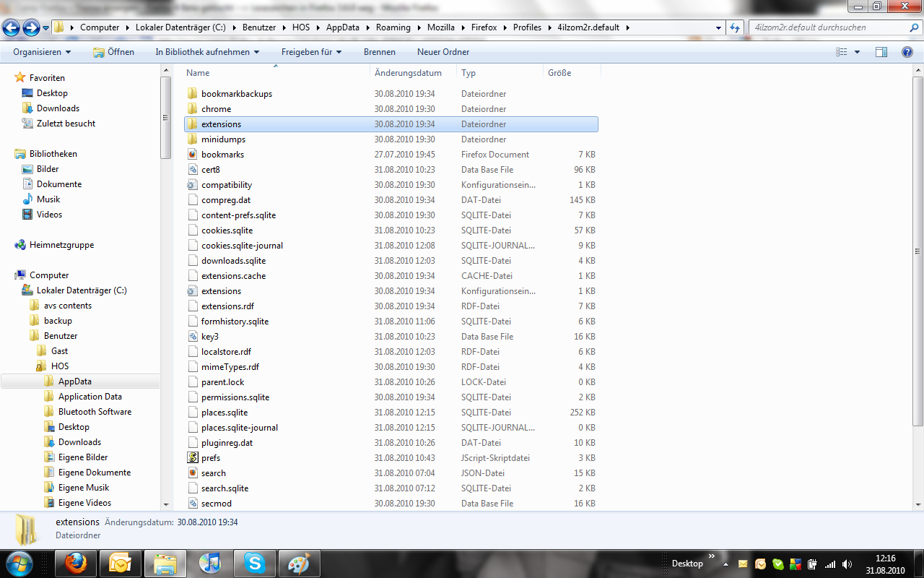Refresh the folder via address bar refresh button
Viewport: 924px width, 578px height.
point(735,27)
